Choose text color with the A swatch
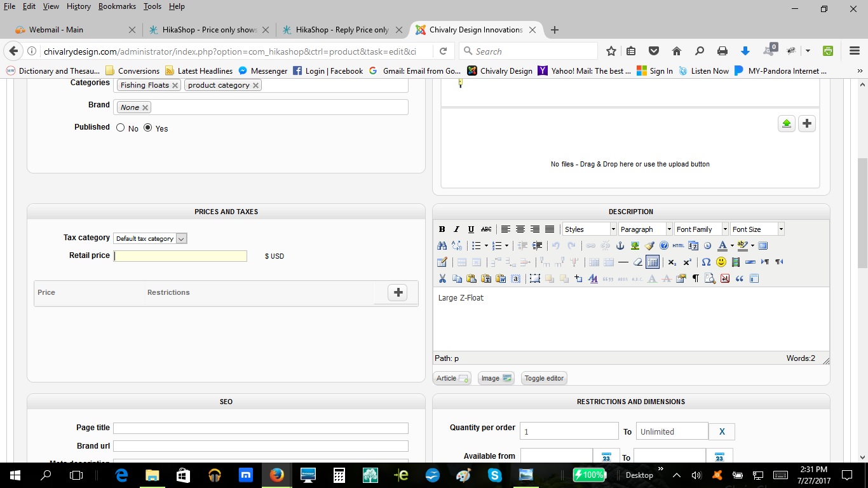 coord(722,246)
